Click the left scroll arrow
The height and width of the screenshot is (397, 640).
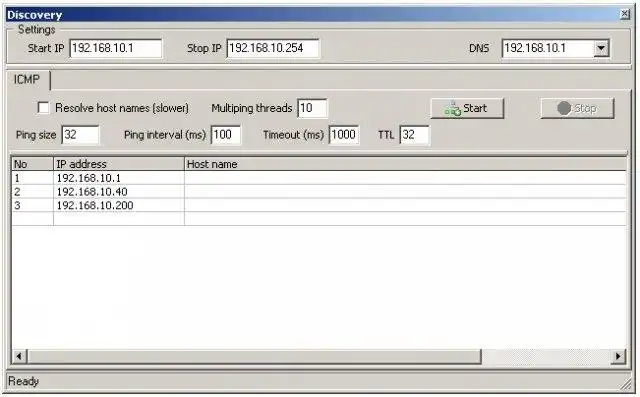(x=19, y=356)
